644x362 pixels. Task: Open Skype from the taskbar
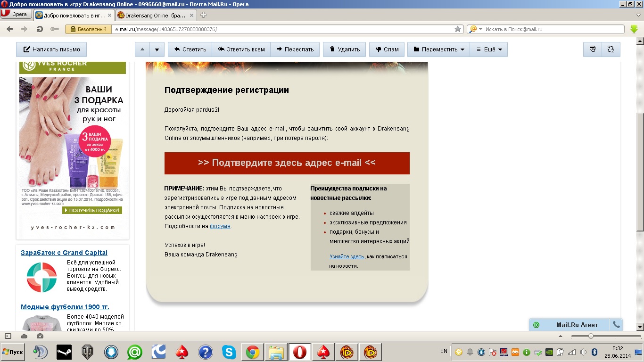229,352
